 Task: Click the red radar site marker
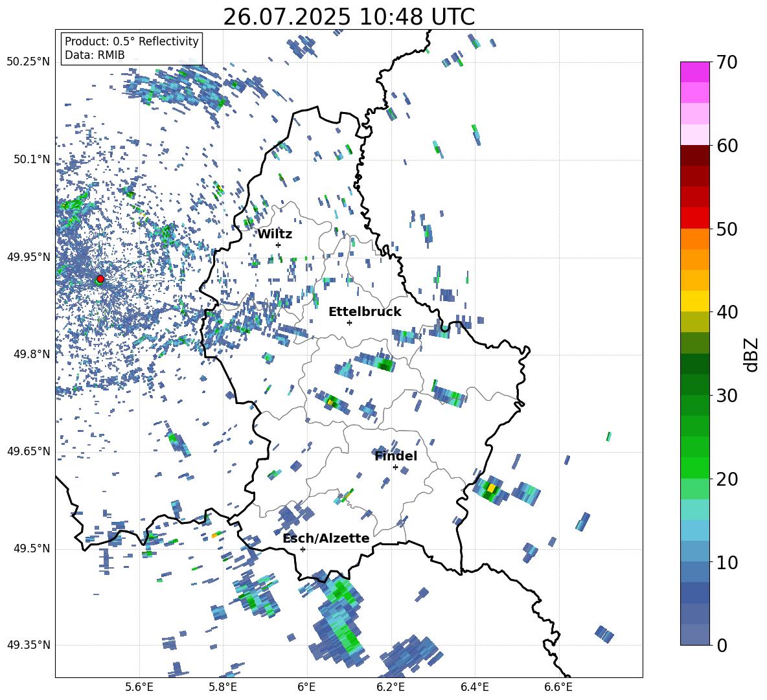click(100, 279)
